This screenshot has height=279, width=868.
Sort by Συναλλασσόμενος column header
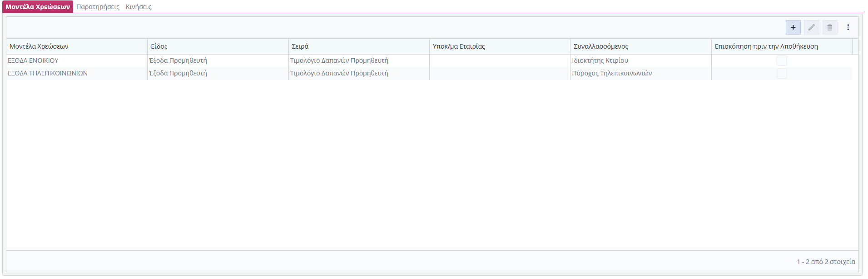pos(601,46)
